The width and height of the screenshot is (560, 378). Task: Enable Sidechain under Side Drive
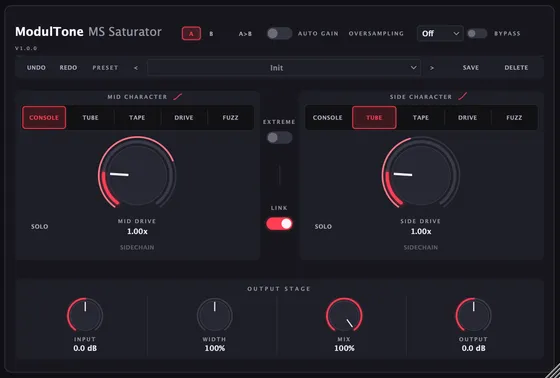(x=421, y=247)
